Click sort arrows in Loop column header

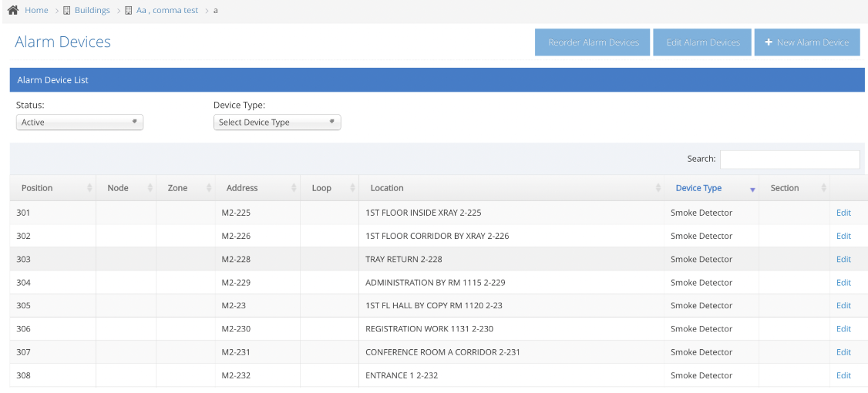coord(352,188)
